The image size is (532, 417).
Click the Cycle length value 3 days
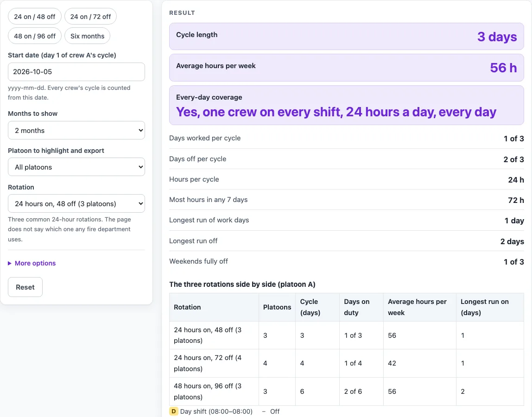coord(497,37)
